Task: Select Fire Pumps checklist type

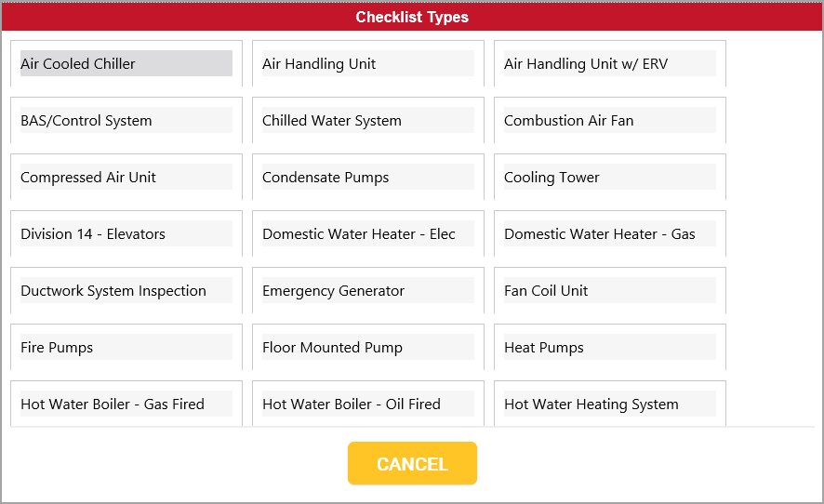Action: pos(126,348)
